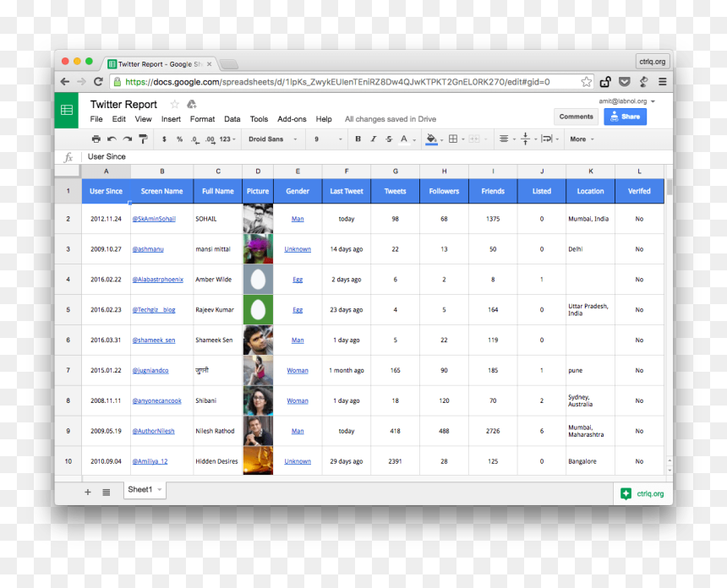The width and height of the screenshot is (727, 588).
Task: Toggle italic formatting
Action: (x=374, y=139)
